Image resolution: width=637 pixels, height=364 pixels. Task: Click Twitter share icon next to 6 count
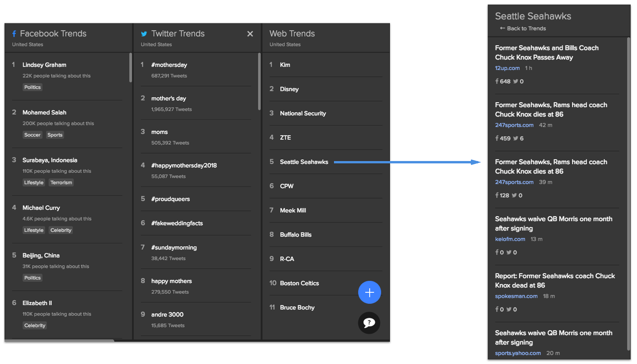tap(516, 138)
